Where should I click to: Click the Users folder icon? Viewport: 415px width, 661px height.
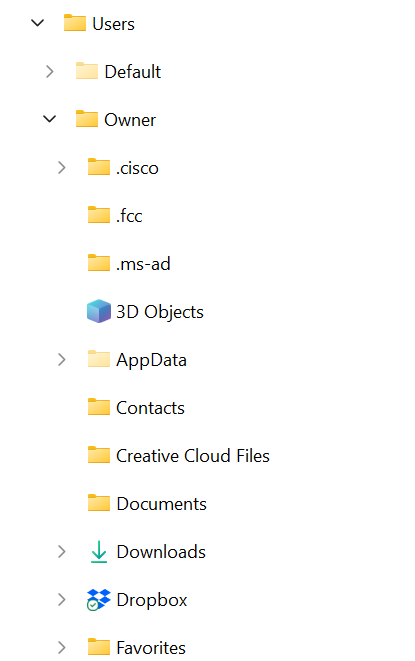pyautogui.click(x=75, y=23)
